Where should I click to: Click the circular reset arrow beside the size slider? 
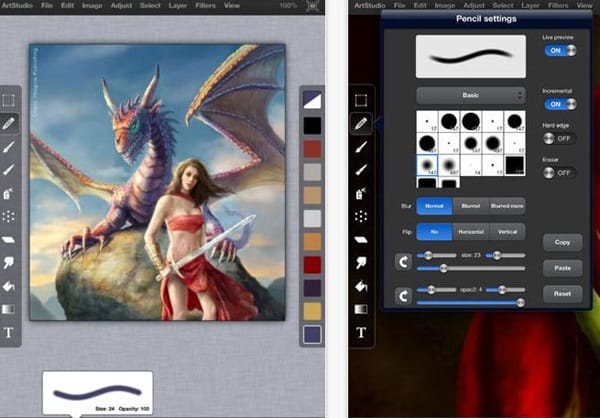click(403, 262)
